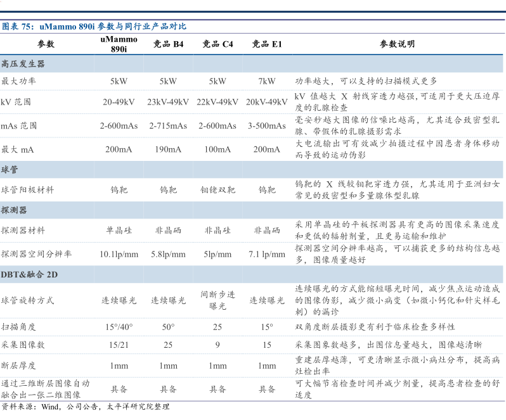The image size is (506, 420).
Task: Select the '间断步进曝光' rotation mode cell
Action: pos(217,300)
